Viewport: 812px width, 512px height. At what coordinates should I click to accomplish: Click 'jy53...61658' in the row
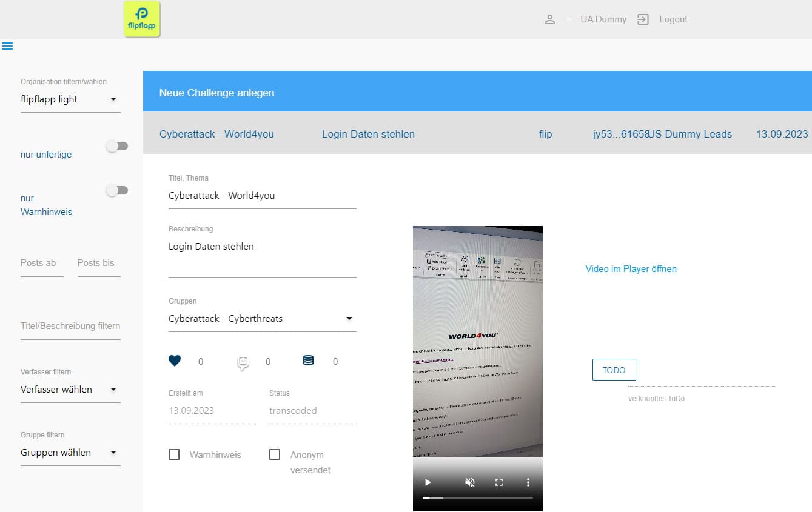pyautogui.click(x=620, y=134)
